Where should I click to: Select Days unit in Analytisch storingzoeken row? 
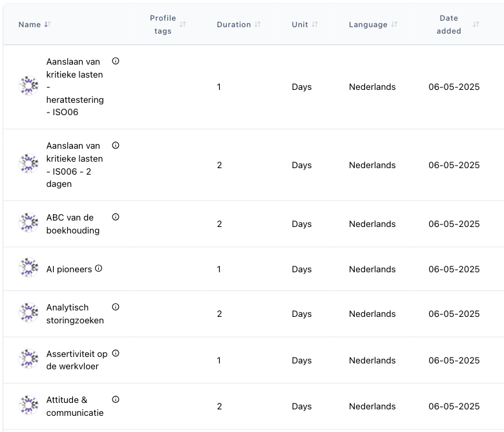(302, 314)
